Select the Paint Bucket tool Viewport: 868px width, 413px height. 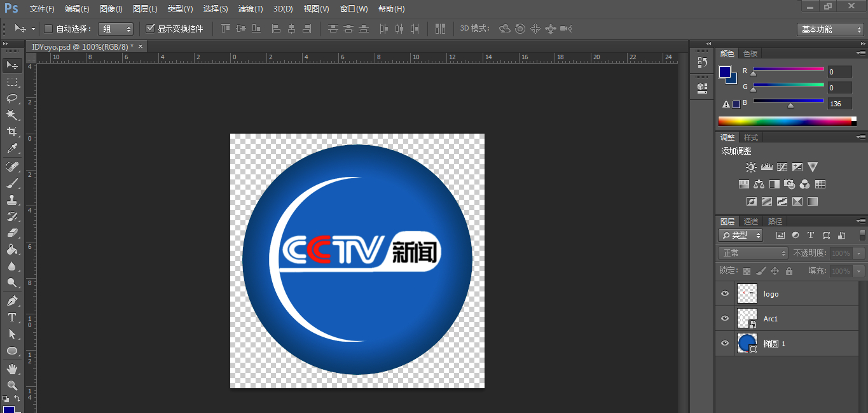point(12,249)
